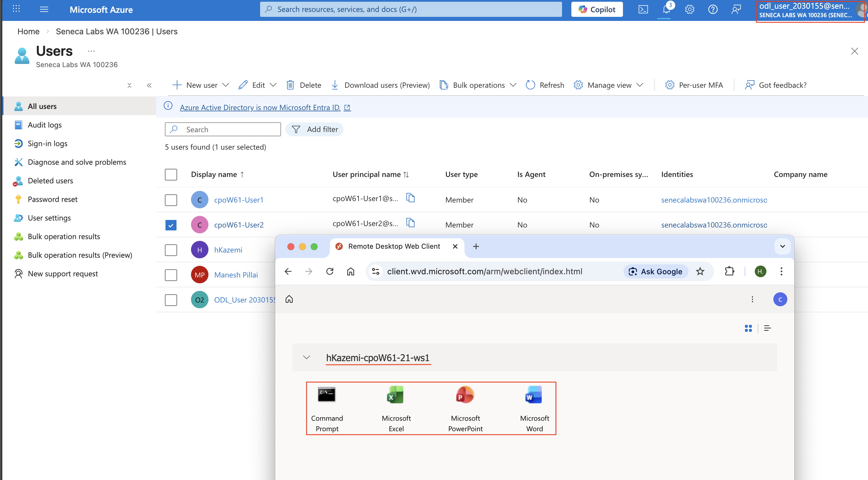This screenshot has height=480, width=868.
Task: Switch to grid view in web client
Action: click(x=748, y=328)
